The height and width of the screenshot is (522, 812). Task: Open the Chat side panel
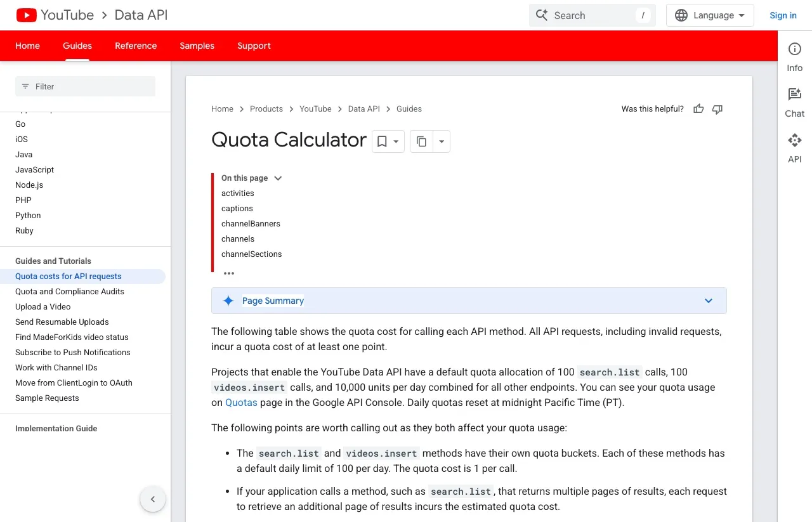tap(795, 103)
